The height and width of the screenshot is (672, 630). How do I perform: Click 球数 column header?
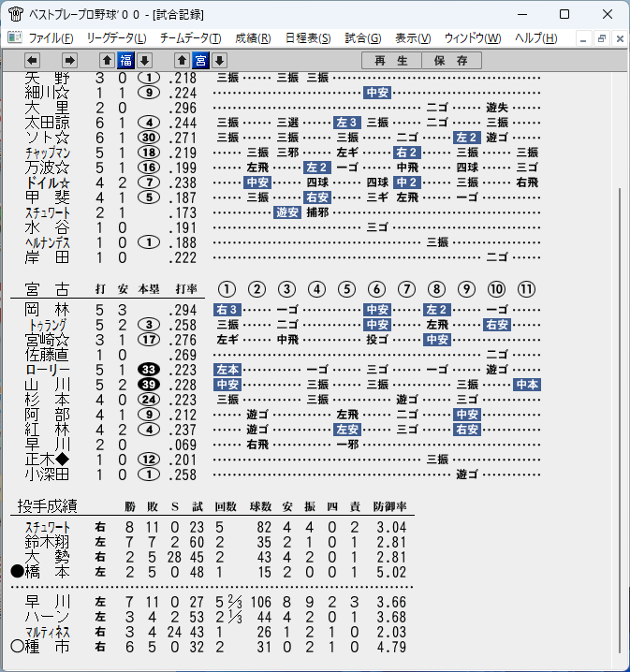pyautogui.click(x=260, y=506)
